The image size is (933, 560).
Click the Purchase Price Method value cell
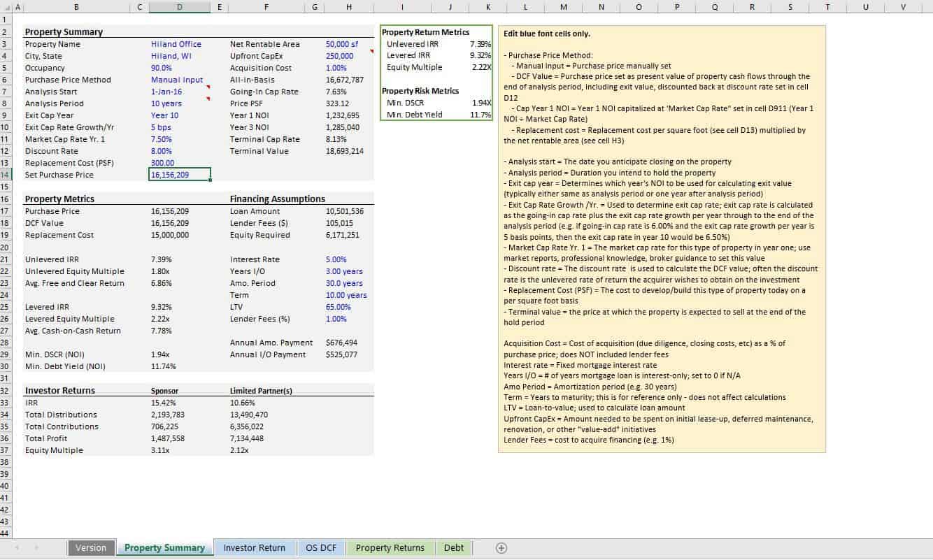pos(176,80)
